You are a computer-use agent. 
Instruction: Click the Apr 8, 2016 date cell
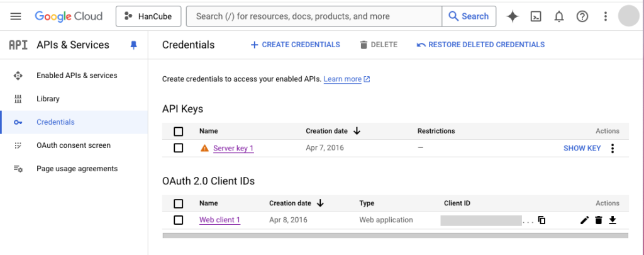pyautogui.click(x=288, y=220)
